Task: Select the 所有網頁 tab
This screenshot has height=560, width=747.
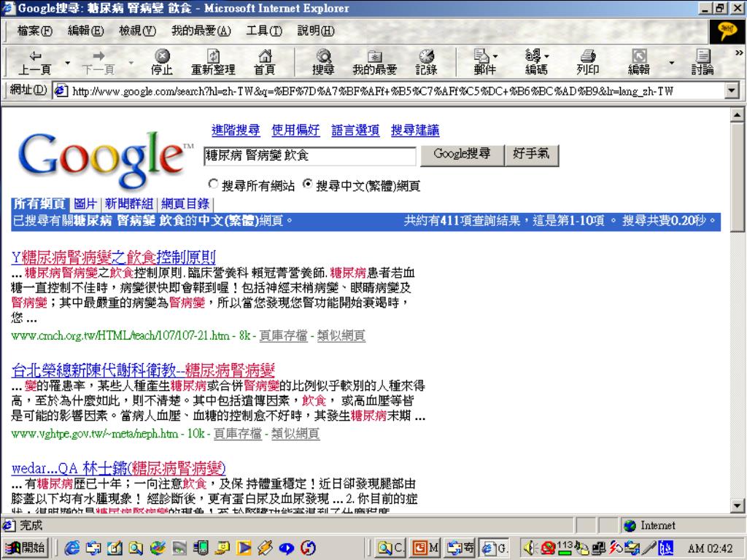Action: (40, 204)
